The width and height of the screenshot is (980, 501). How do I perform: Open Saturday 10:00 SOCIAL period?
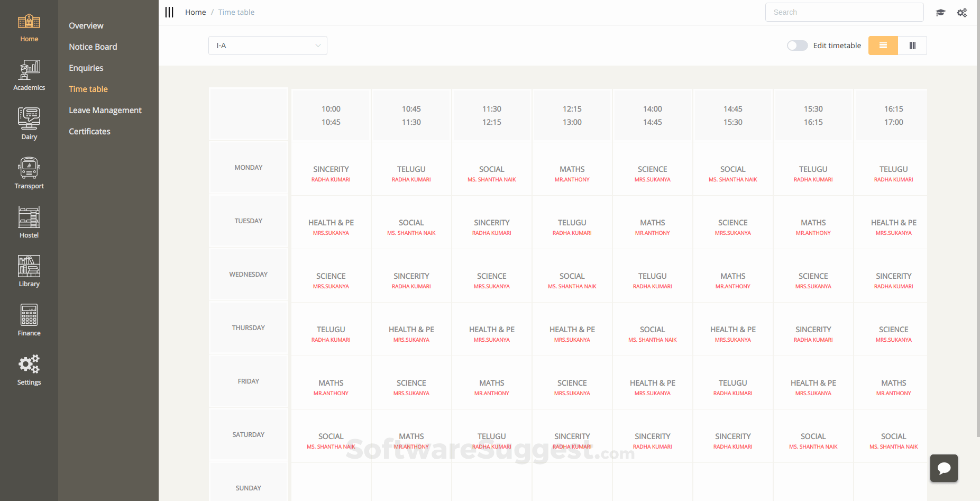click(x=331, y=436)
